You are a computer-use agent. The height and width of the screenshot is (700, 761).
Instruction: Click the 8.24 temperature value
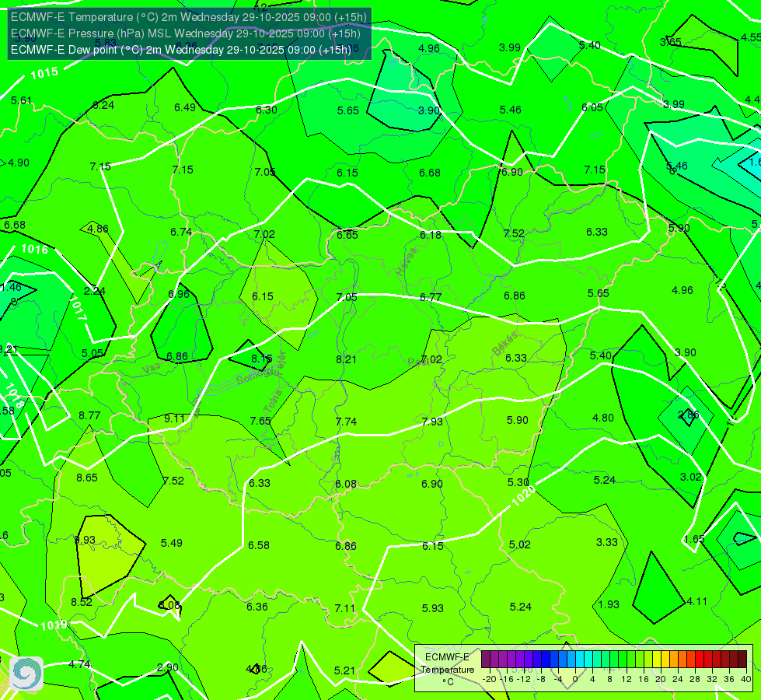pyautogui.click(x=103, y=105)
